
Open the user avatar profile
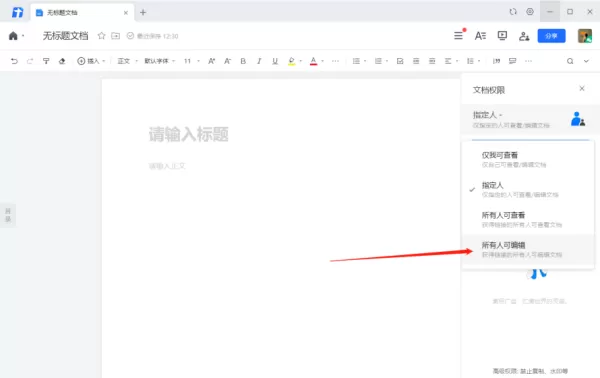[585, 36]
